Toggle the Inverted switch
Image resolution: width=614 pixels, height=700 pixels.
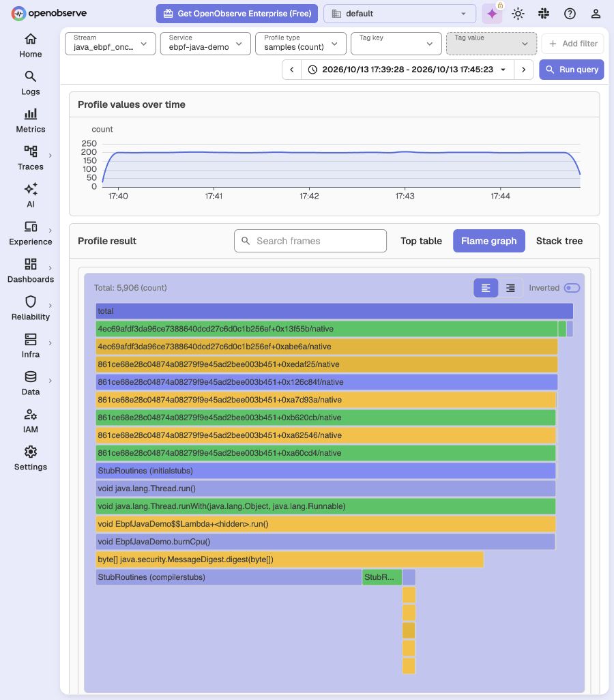coord(572,288)
